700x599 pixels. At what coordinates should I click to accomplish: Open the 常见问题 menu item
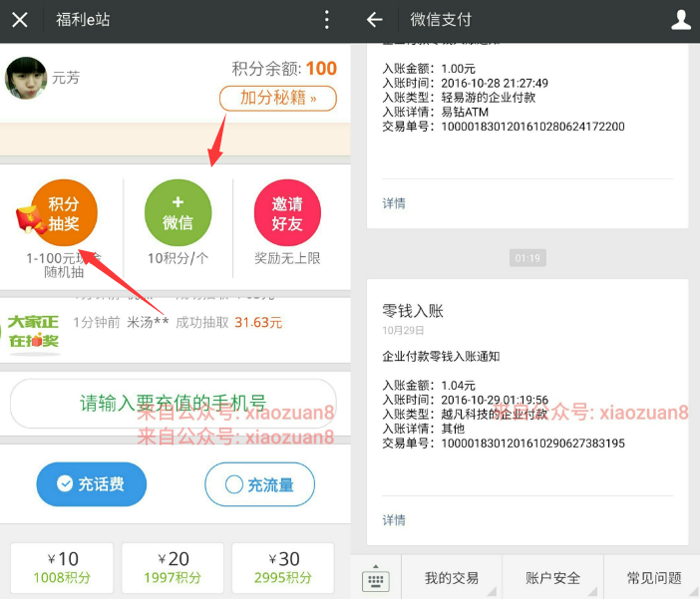pos(654,578)
